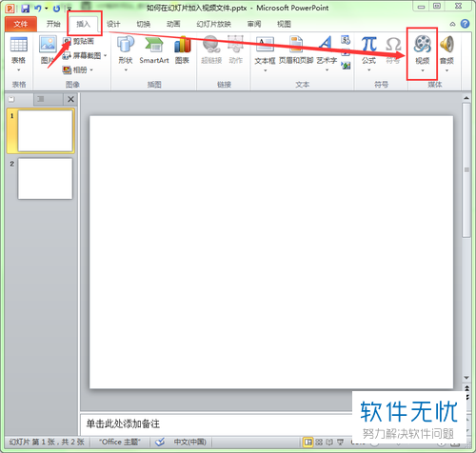Switch to the slides thumbnail pane tab
The image size is (476, 453).
(x=19, y=99)
